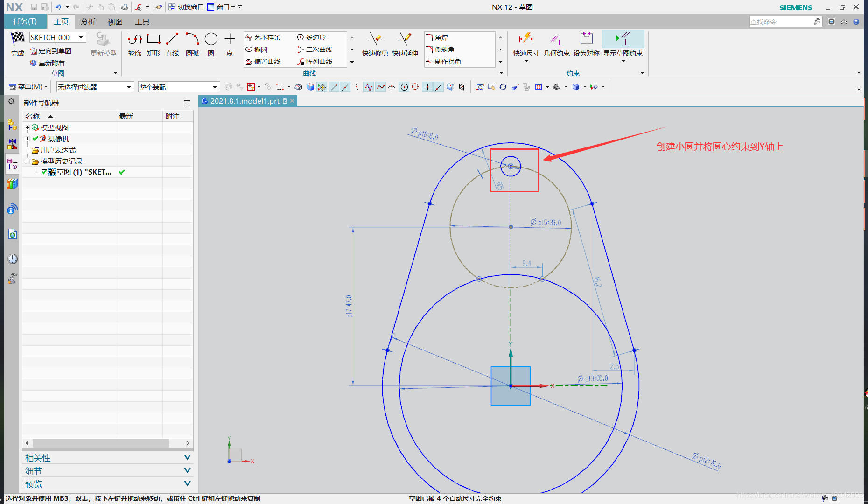The width and height of the screenshot is (868, 504).
Task: Switch to the Tools (工具) ribbon tab
Action: tap(142, 21)
